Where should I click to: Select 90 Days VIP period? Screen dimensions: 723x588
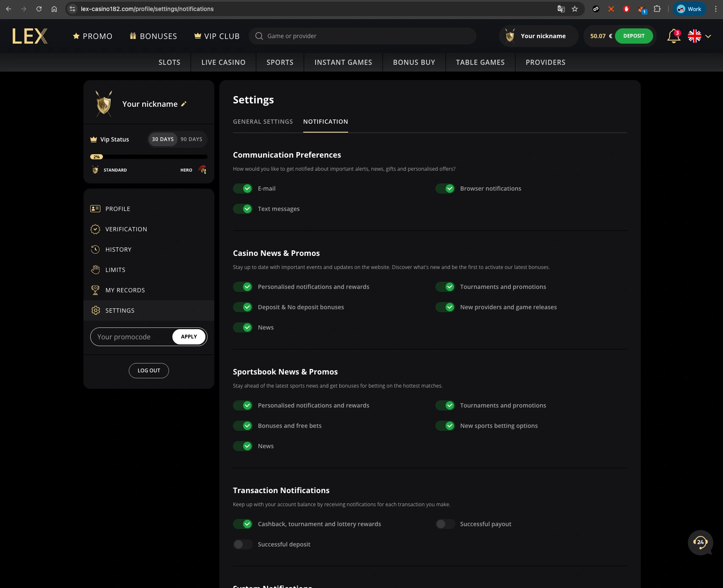pyautogui.click(x=191, y=139)
